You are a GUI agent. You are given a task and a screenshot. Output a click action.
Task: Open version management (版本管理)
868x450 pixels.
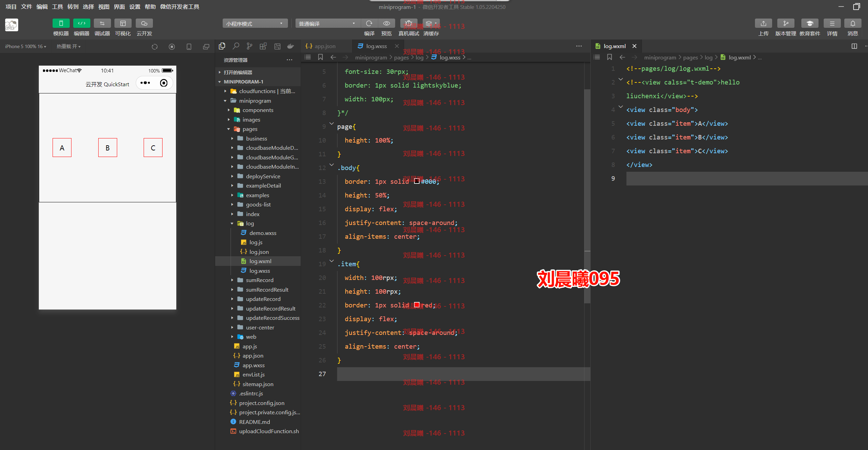pyautogui.click(x=786, y=23)
